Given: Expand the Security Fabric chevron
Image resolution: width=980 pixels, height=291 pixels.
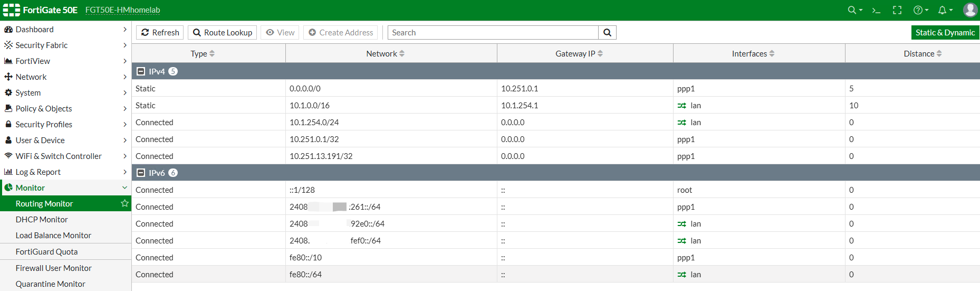Looking at the screenshot, I should (x=124, y=45).
